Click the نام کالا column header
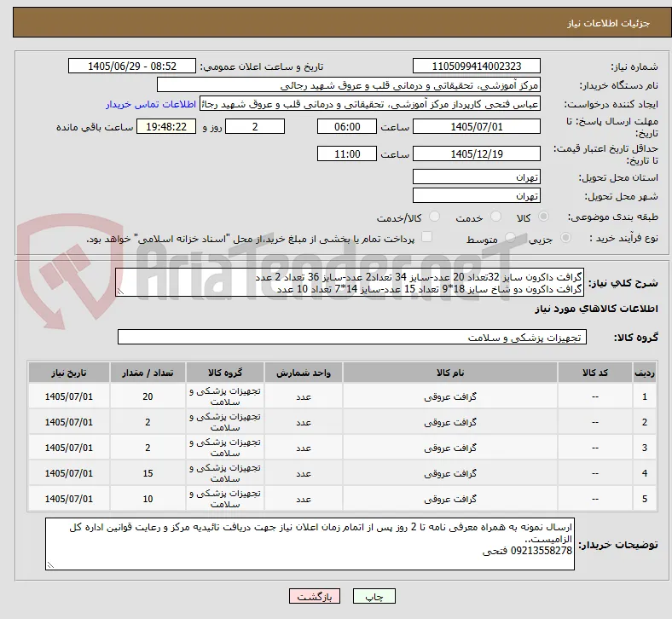 point(450,373)
